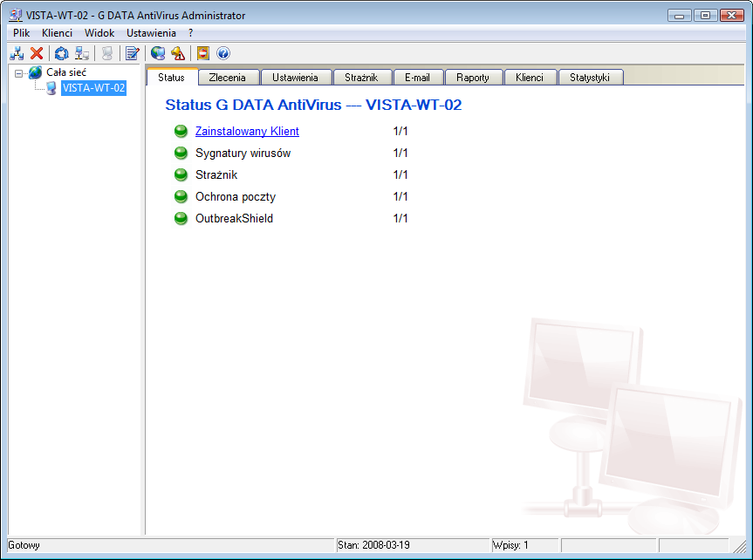Viewport: 753px width, 560px height.
Task: Open the Klienci menu in menu bar
Action: [57, 33]
